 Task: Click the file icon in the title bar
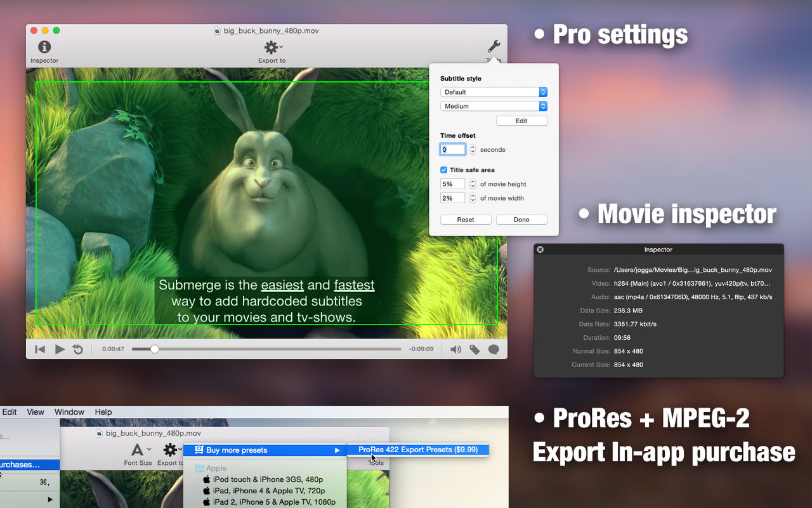coord(217,30)
